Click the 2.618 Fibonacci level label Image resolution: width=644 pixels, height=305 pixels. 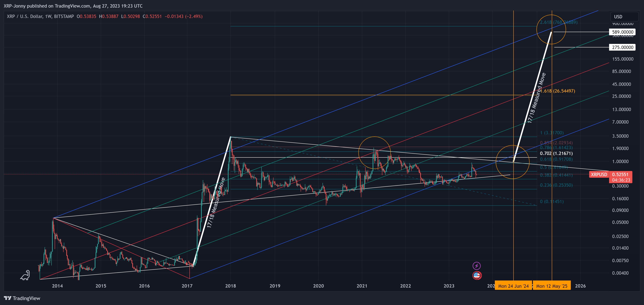click(559, 22)
